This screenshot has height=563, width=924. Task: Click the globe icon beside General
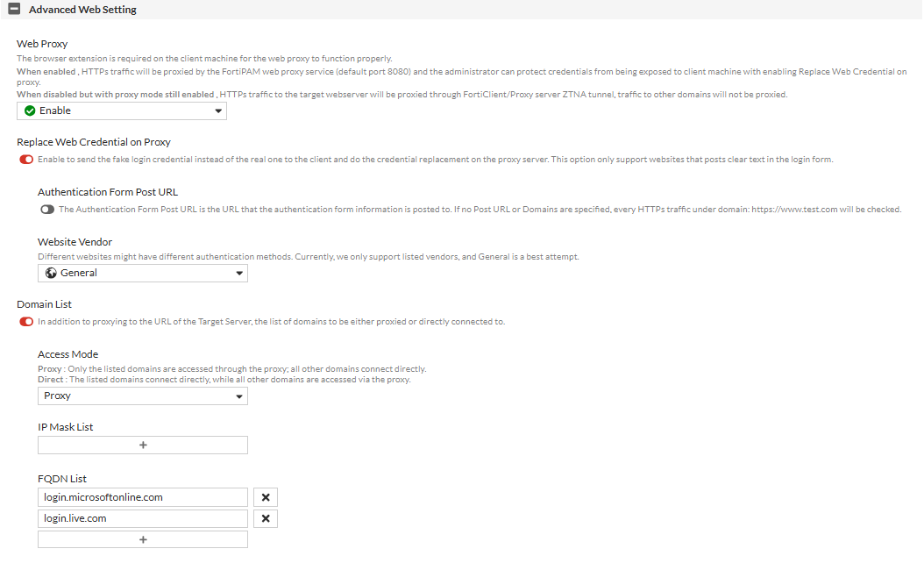tap(51, 273)
